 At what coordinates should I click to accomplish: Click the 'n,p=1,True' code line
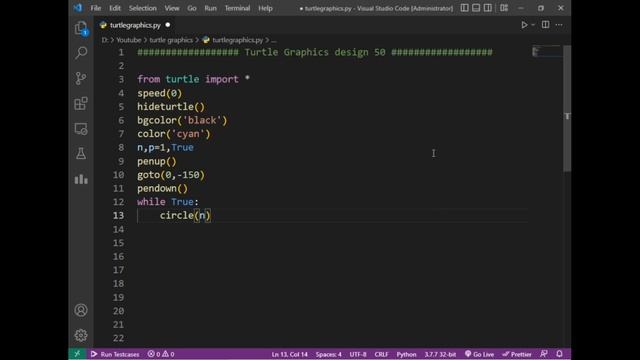(x=165, y=147)
